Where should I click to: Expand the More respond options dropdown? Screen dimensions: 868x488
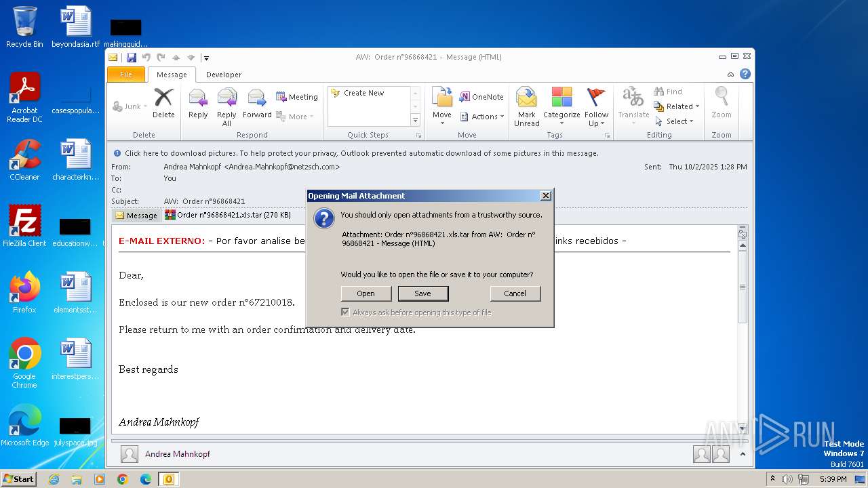tap(295, 117)
